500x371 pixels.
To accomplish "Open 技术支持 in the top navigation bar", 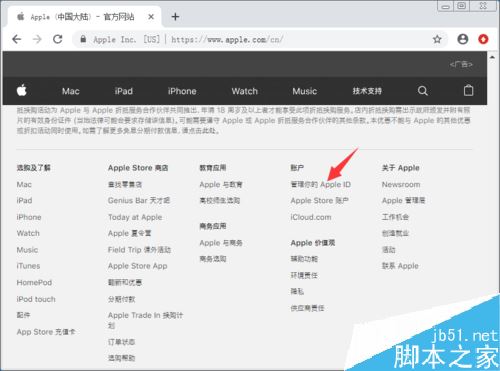I will (367, 91).
